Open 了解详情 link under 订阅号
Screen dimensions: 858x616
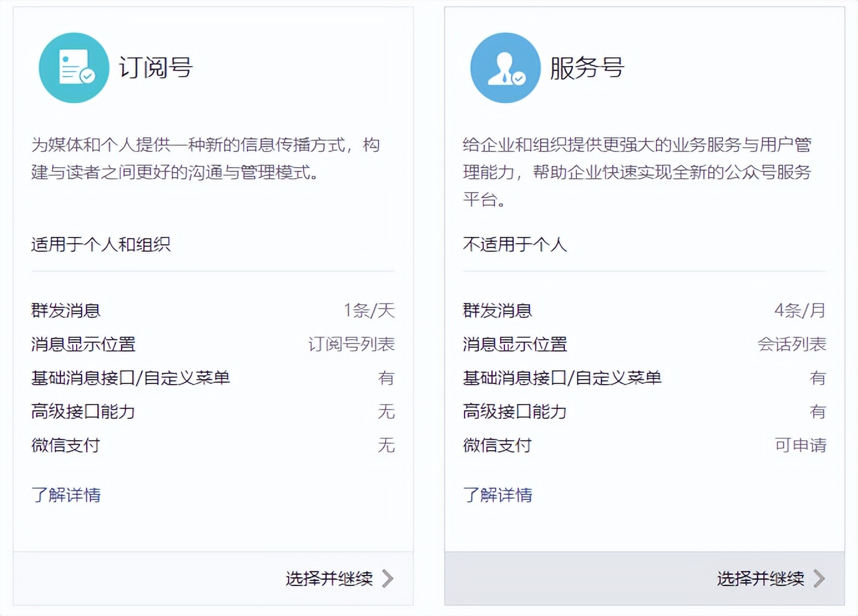66,495
